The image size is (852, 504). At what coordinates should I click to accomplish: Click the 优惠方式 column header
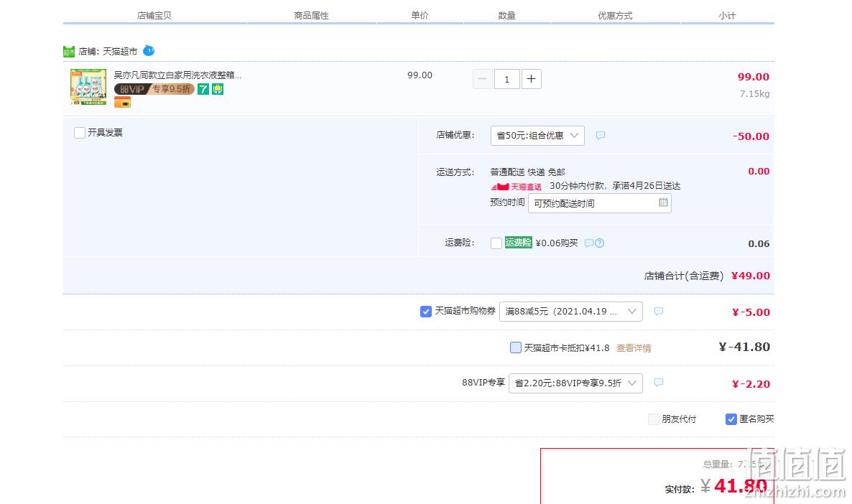(615, 16)
